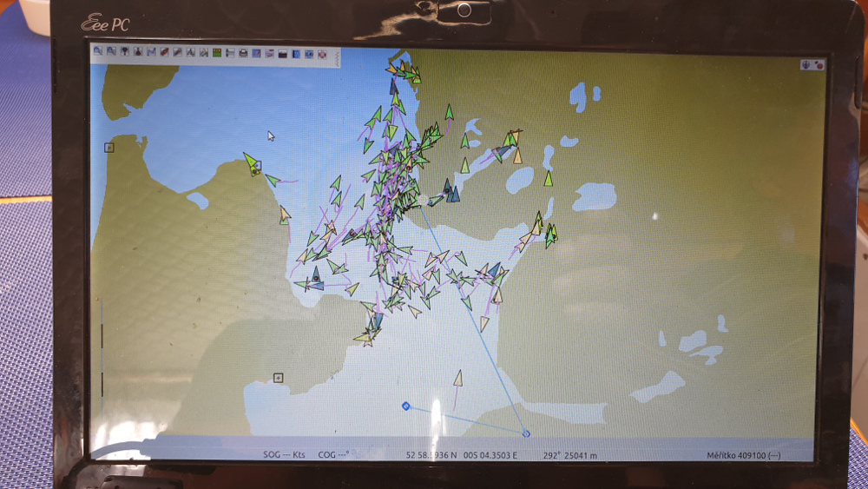Viewport: 868px width, 489px height.
Task: Select the blue waypoint at the bottom route end
Action: (526, 433)
